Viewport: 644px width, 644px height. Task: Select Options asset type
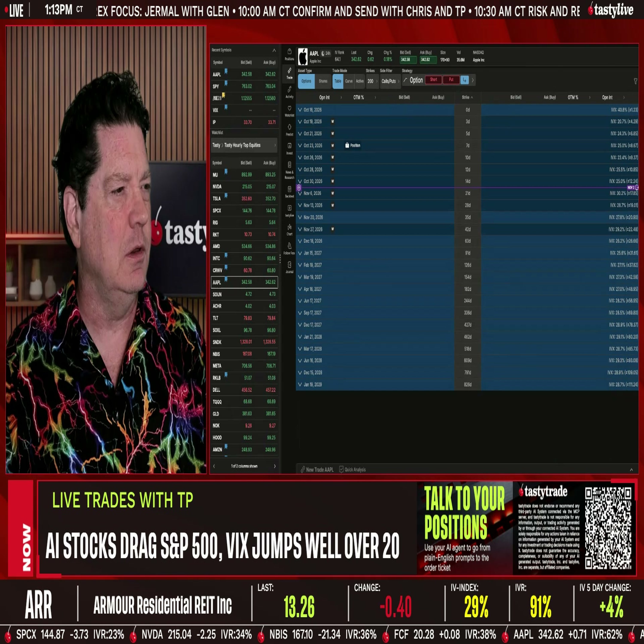point(306,81)
